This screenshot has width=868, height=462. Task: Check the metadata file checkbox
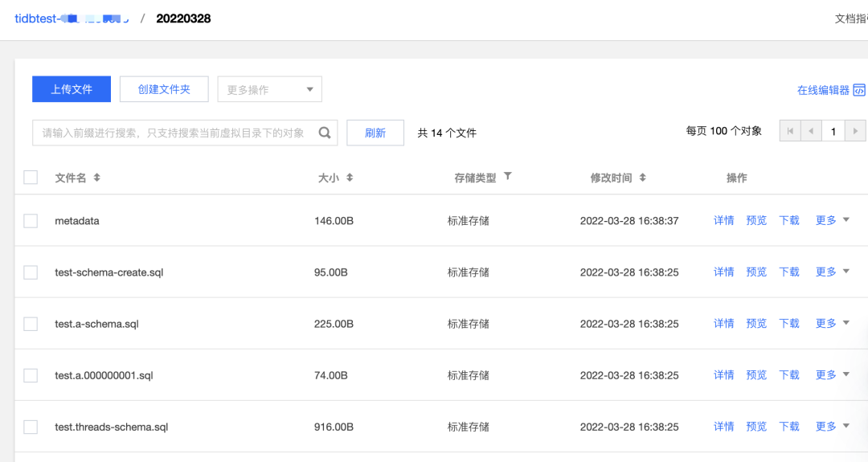click(x=31, y=221)
